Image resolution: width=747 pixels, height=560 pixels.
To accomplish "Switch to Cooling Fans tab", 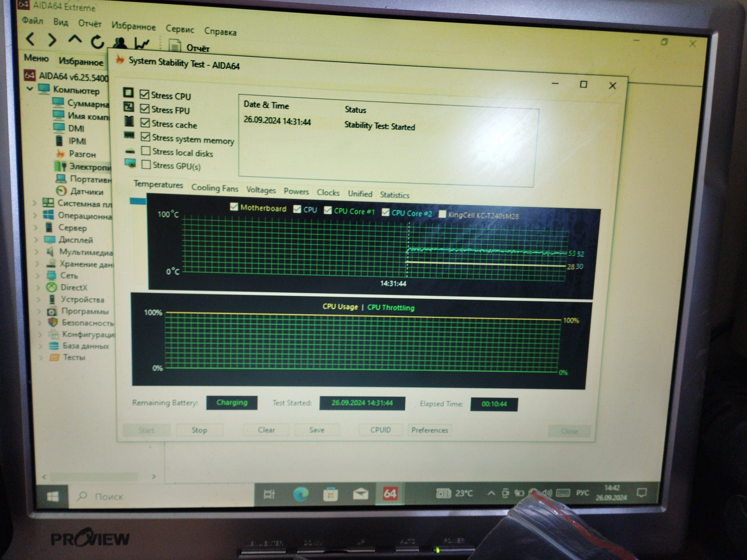I will (x=215, y=188).
